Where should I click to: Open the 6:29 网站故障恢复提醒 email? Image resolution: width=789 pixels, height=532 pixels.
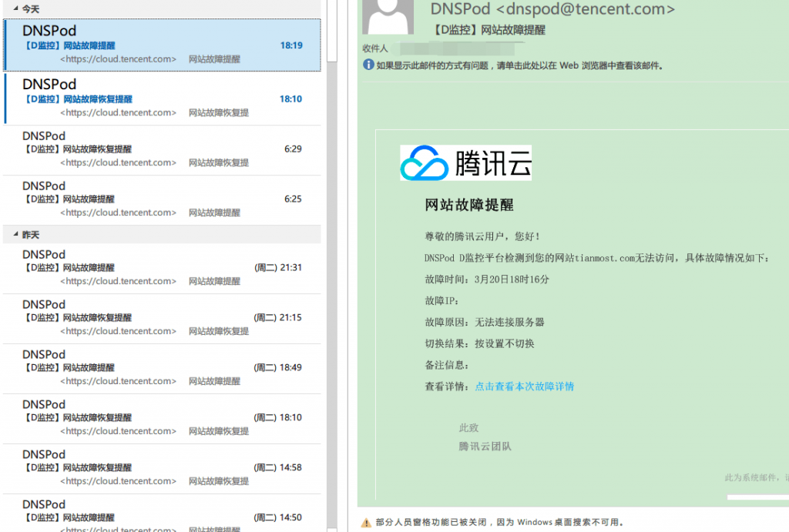[162, 150]
